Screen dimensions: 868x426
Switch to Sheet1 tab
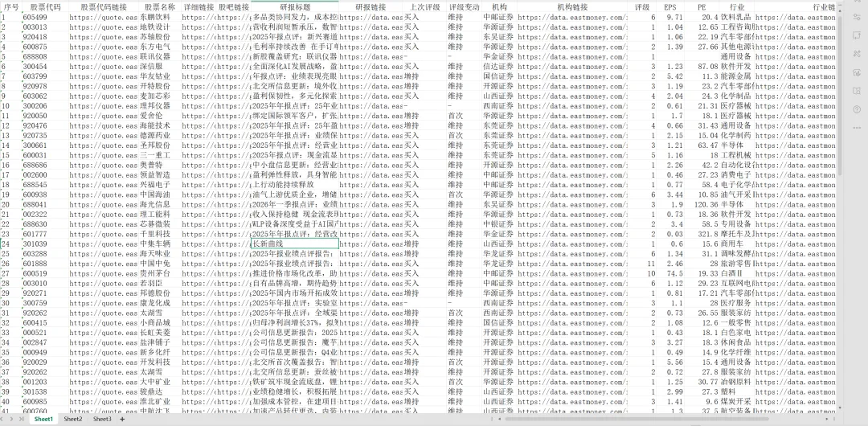pos(43,420)
